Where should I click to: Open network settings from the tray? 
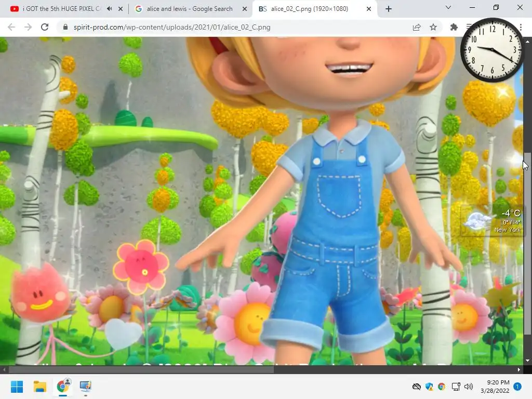(x=456, y=387)
